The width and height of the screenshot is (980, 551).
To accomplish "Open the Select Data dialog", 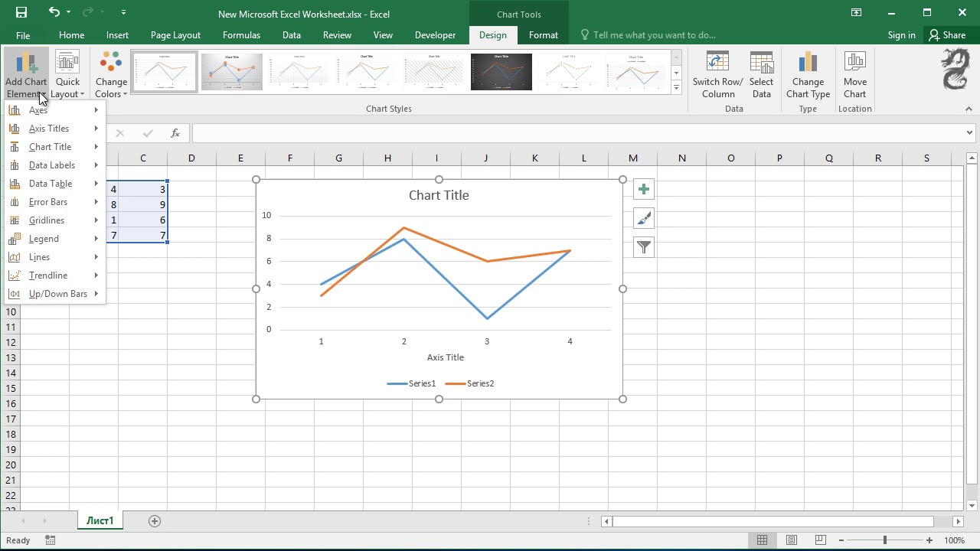I will click(761, 75).
